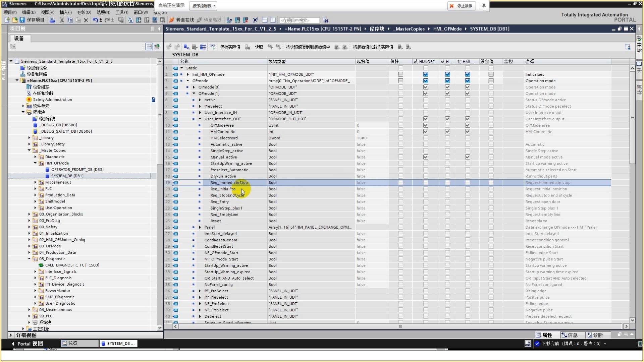644x362 pixels.
Task: Click the Monitor all glasses icon
Action: 212,47
